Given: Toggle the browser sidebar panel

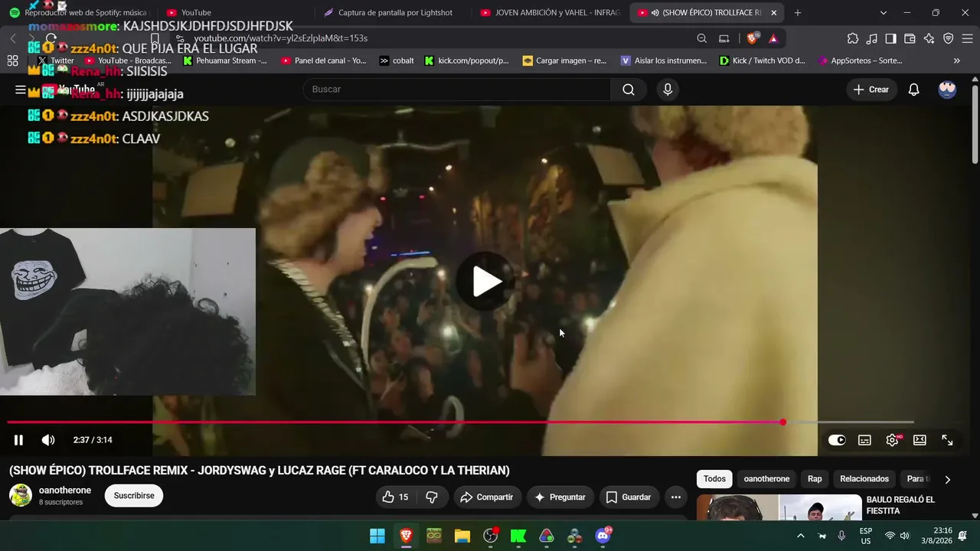Looking at the screenshot, I should click(x=891, y=38).
